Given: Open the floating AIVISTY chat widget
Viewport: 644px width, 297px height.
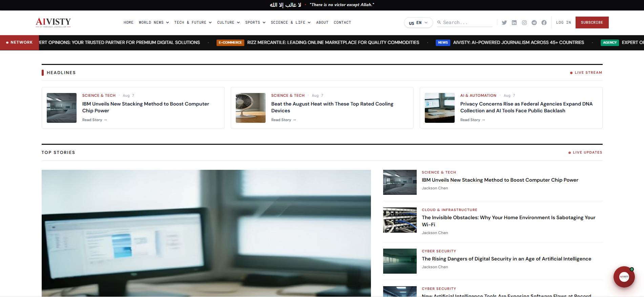Looking at the screenshot, I should 624,277.
